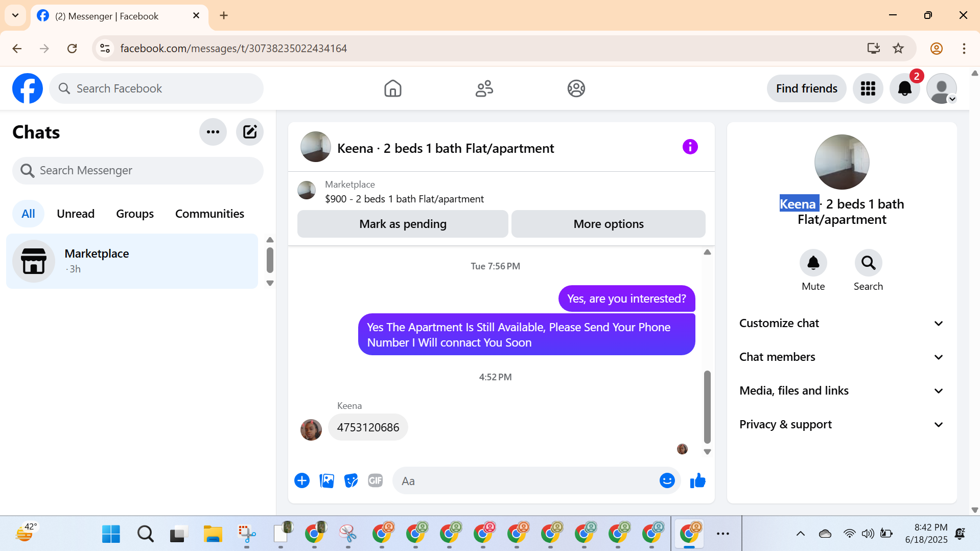Open Chrome profile icon
The height and width of the screenshot is (551, 980).
click(x=936, y=48)
